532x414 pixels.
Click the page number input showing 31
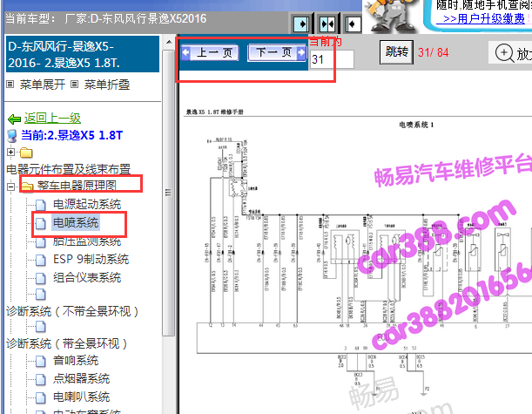pos(332,59)
